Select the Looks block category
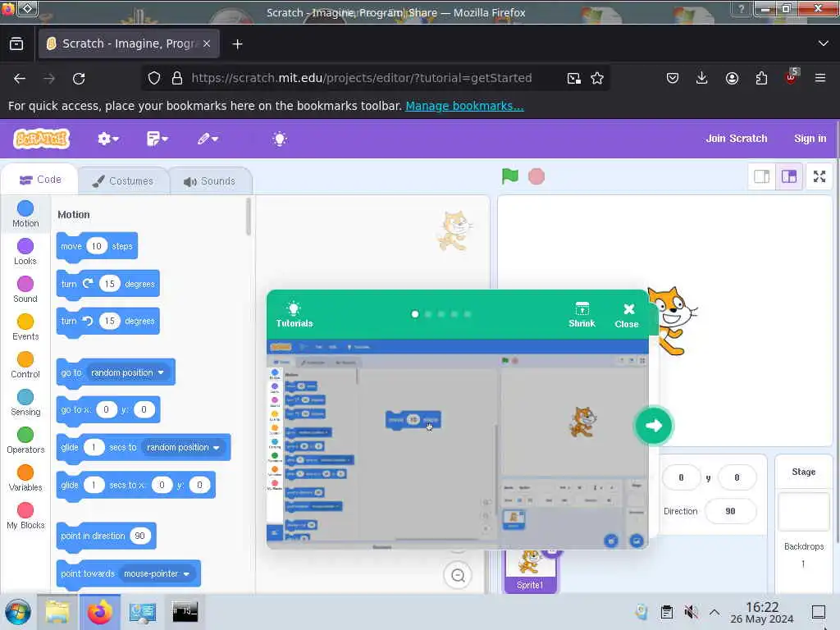 [x=25, y=252]
